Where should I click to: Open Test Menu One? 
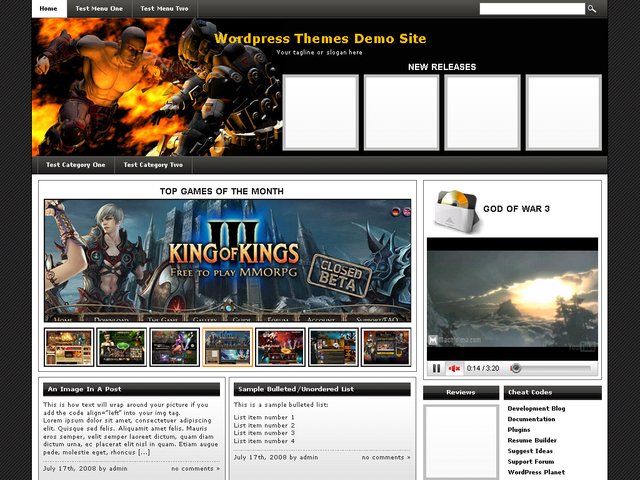tap(99, 9)
